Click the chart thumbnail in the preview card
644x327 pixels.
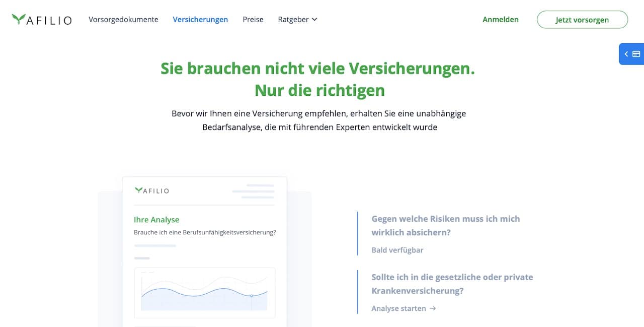(204, 293)
